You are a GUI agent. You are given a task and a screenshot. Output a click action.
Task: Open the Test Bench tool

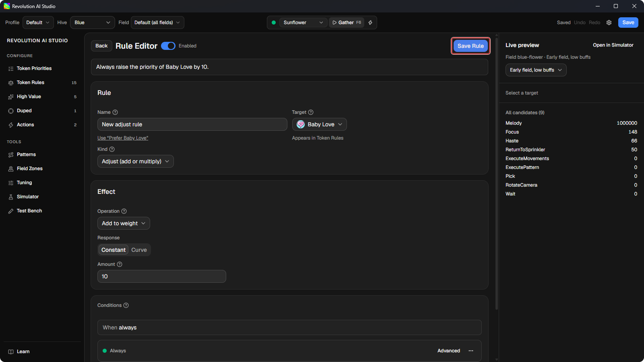click(42, 211)
